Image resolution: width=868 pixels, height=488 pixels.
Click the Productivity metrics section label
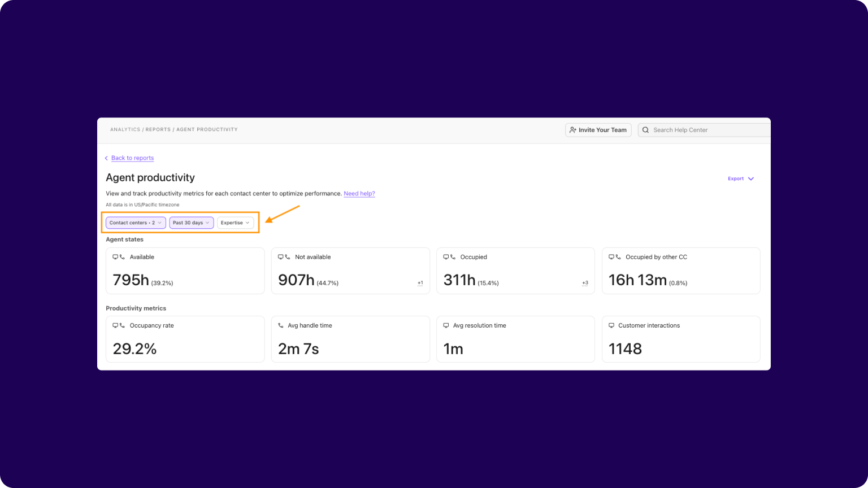click(x=136, y=308)
